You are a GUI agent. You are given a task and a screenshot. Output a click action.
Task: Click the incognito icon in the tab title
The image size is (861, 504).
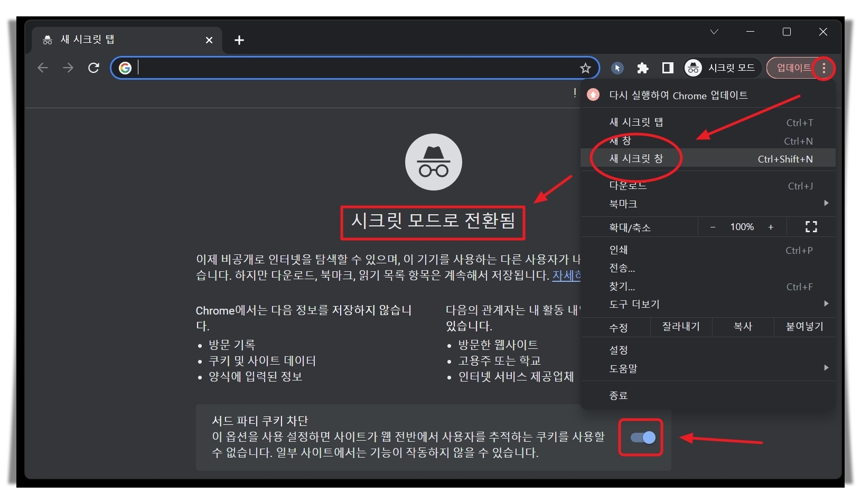coord(48,40)
